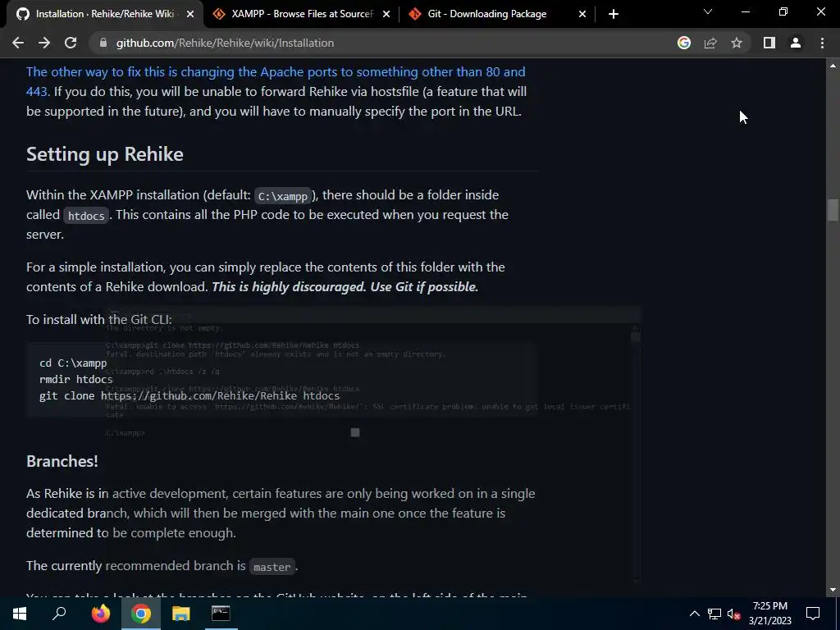Image resolution: width=840 pixels, height=630 pixels.
Task: Go back with the browser back arrow
Action: (18, 43)
